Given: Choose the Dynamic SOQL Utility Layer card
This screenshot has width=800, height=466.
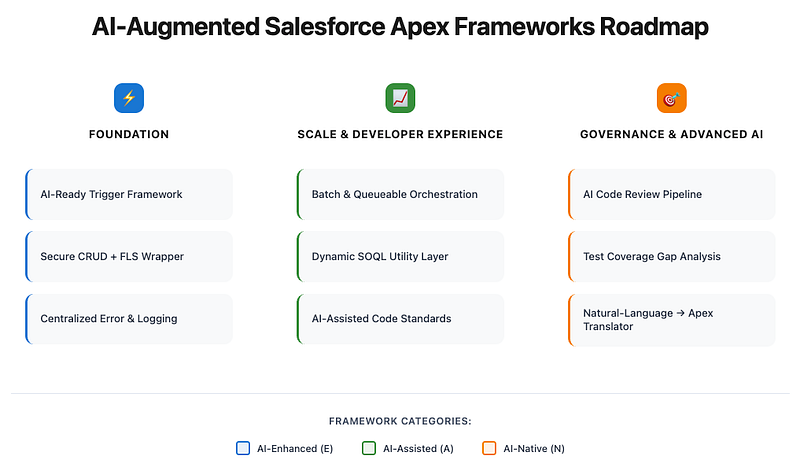Looking at the screenshot, I should tap(400, 256).
